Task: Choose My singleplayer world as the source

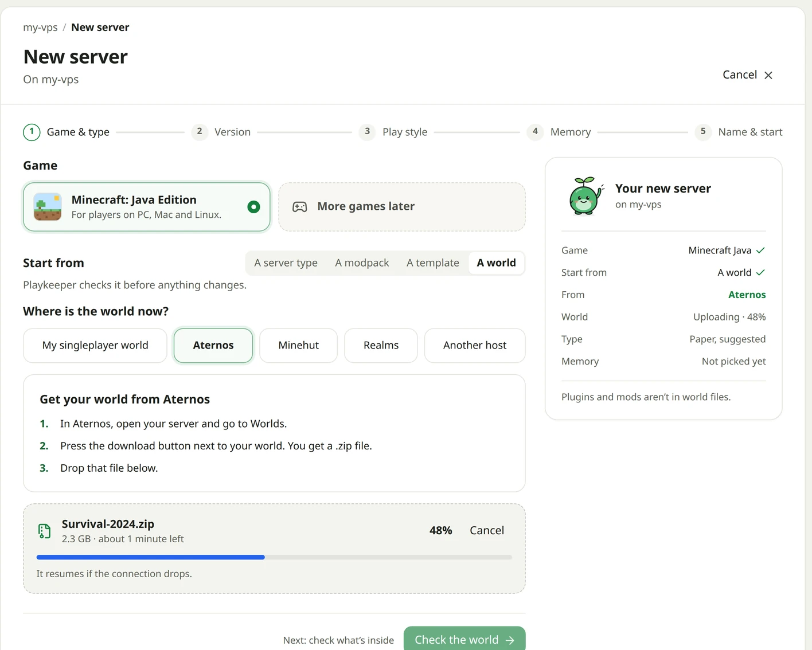Action: tap(95, 346)
